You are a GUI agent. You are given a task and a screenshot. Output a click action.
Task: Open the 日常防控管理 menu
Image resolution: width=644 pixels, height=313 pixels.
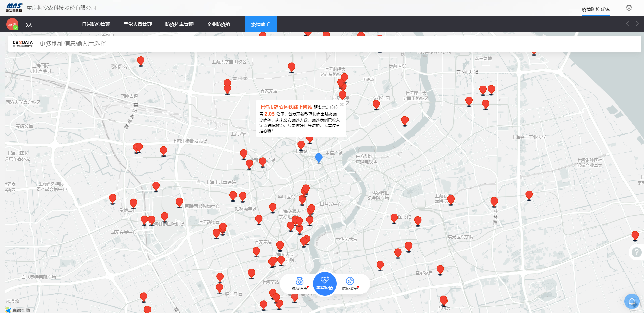(96, 25)
